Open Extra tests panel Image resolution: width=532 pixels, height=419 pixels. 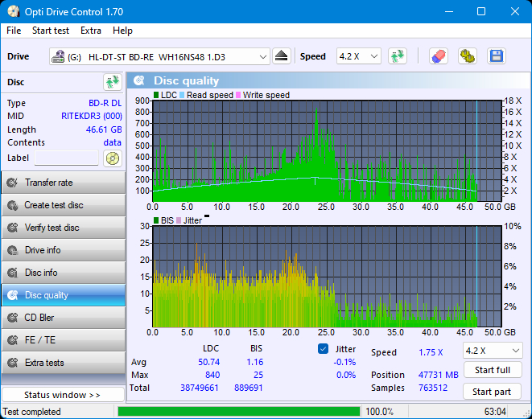(64, 363)
